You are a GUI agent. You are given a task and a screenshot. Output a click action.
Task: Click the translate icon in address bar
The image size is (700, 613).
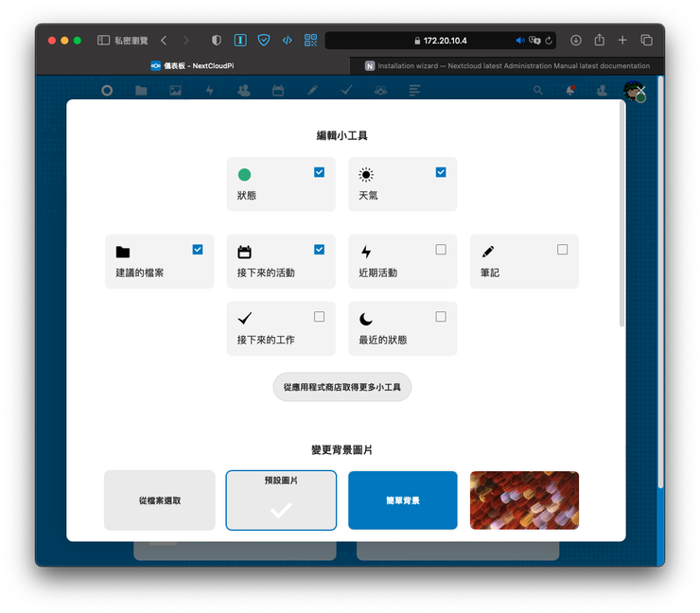pyautogui.click(x=534, y=41)
